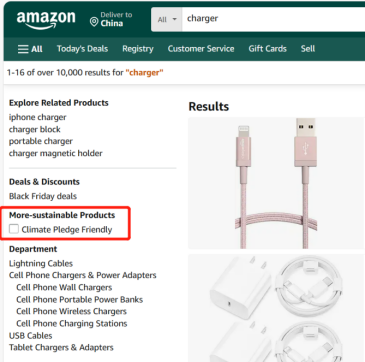365x362 pixels.
Task: Open Black Friday deals filter
Action: [43, 196]
